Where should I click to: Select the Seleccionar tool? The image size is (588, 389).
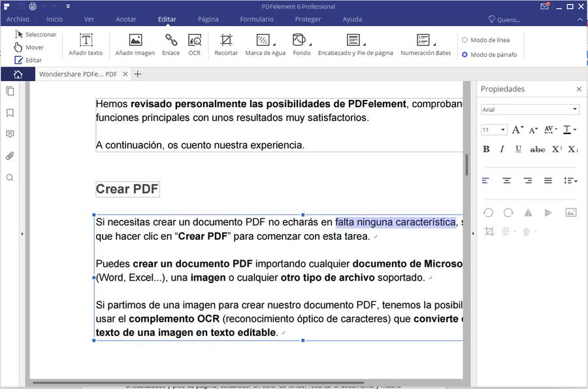(35, 35)
